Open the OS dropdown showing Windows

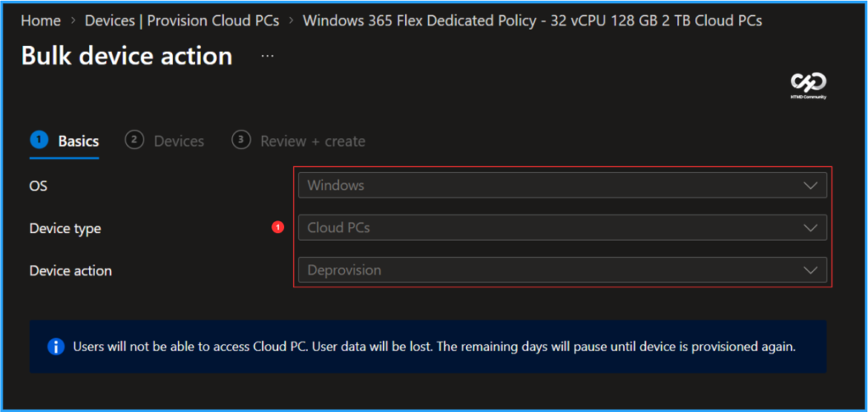pos(563,185)
